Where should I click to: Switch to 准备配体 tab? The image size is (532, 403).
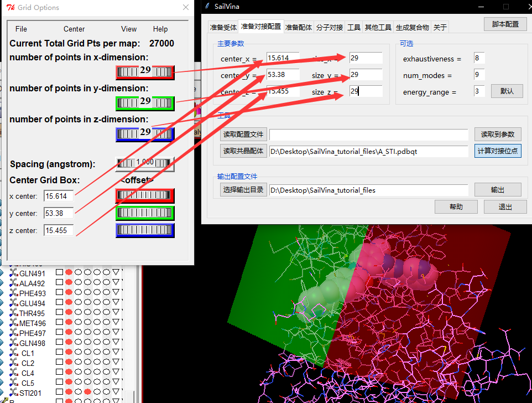tap(298, 28)
